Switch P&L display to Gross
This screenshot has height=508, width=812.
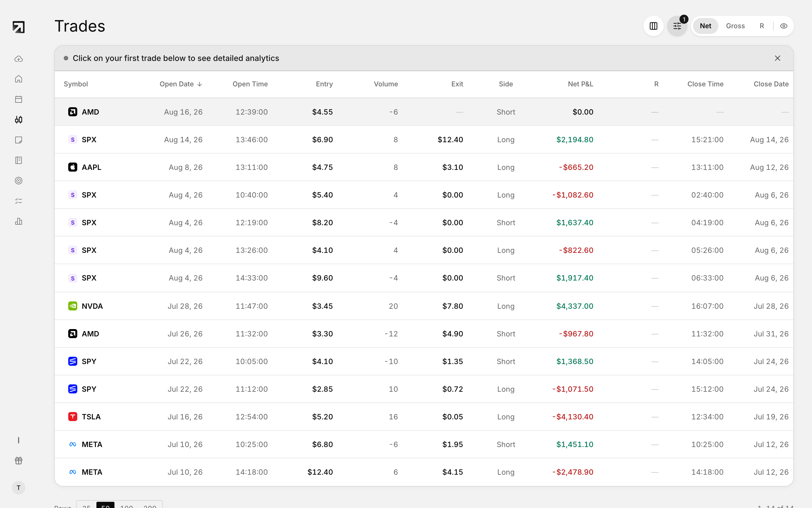735,26
